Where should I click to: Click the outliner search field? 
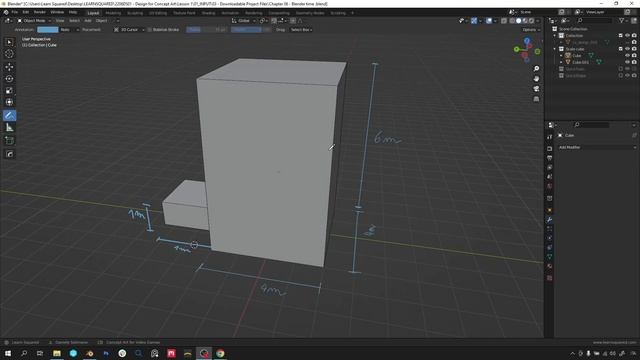594,20
